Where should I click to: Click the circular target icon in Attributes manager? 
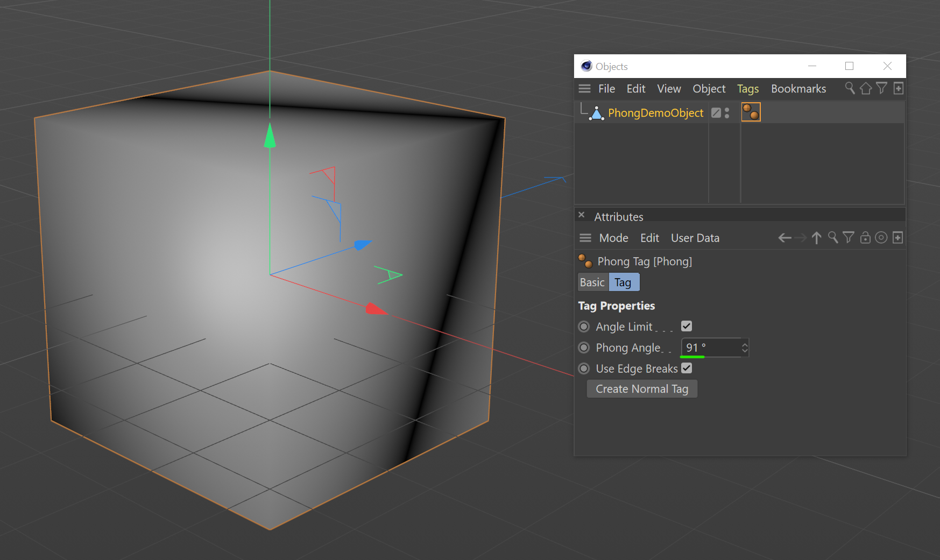pyautogui.click(x=881, y=237)
